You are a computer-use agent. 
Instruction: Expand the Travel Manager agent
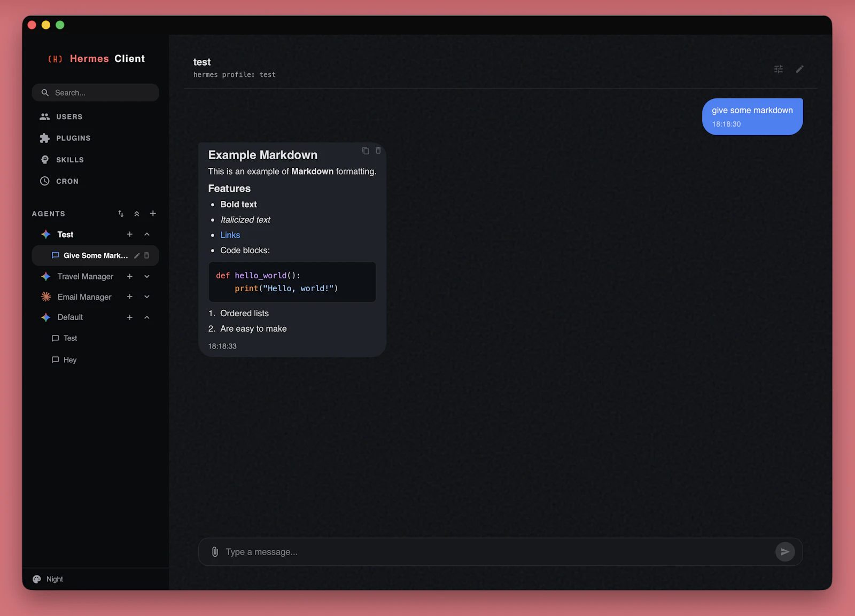(147, 276)
